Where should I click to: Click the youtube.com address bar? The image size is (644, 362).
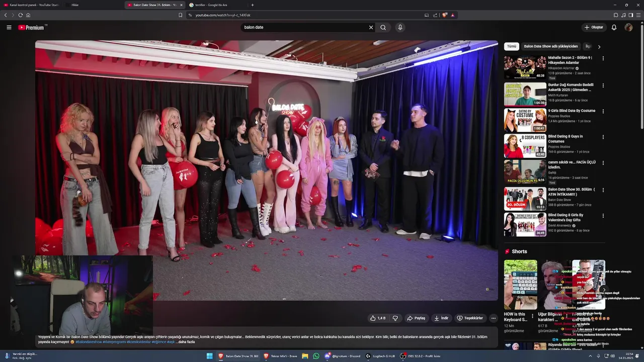click(x=307, y=15)
